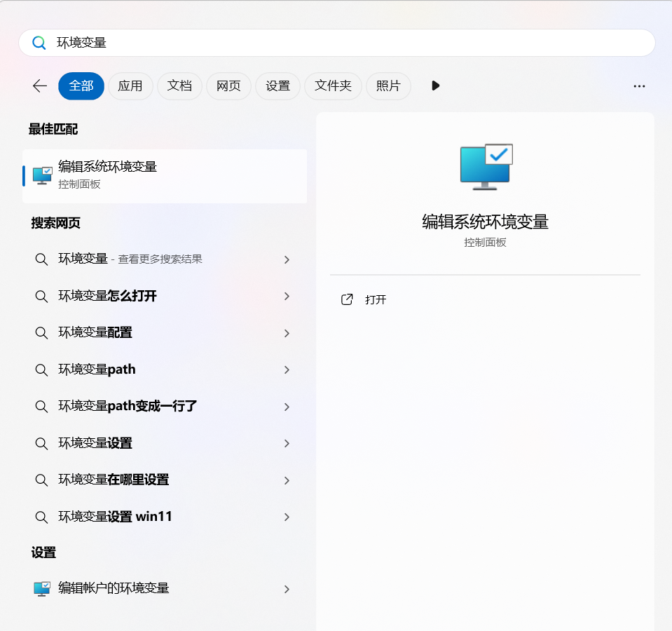Click search icon beside 环境变量设置 win11
672x631 pixels.
pyautogui.click(x=41, y=517)
